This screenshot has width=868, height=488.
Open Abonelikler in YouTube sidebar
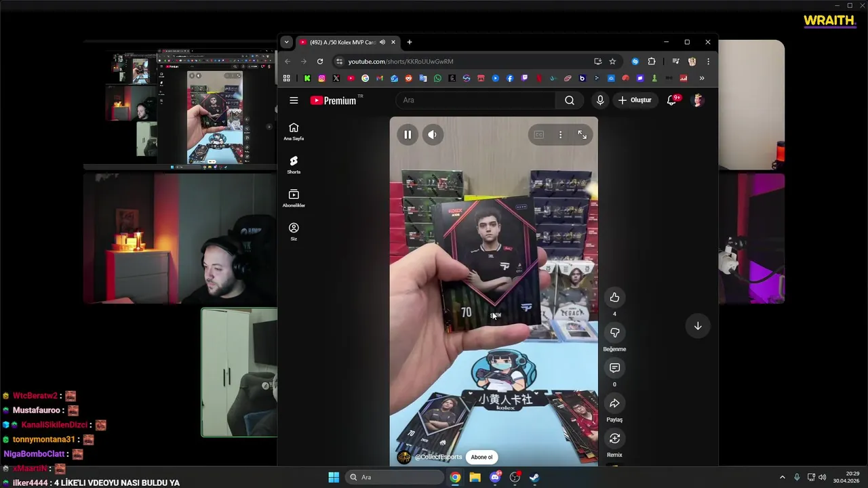tap(294, 198)
